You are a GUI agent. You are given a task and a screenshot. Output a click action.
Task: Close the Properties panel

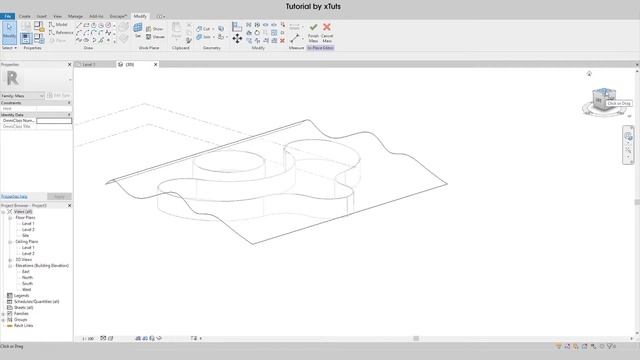[x=69, y=64]
